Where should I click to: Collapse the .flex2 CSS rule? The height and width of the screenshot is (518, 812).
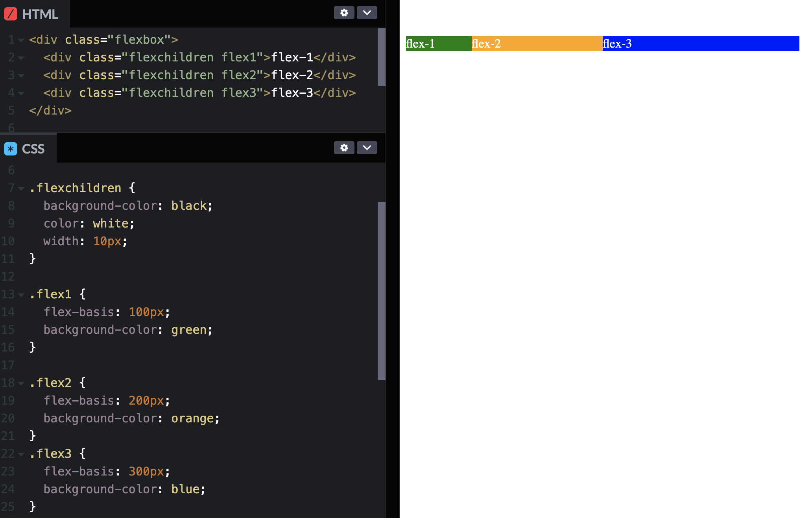[21, 383]
